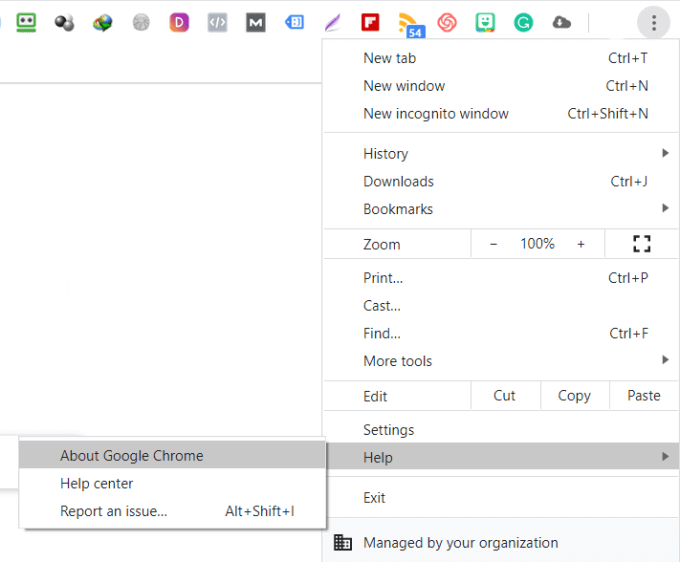Open the Chrome three-dot menu button
This screenshot has height=562, width=680.
click(x=654, y=23)
